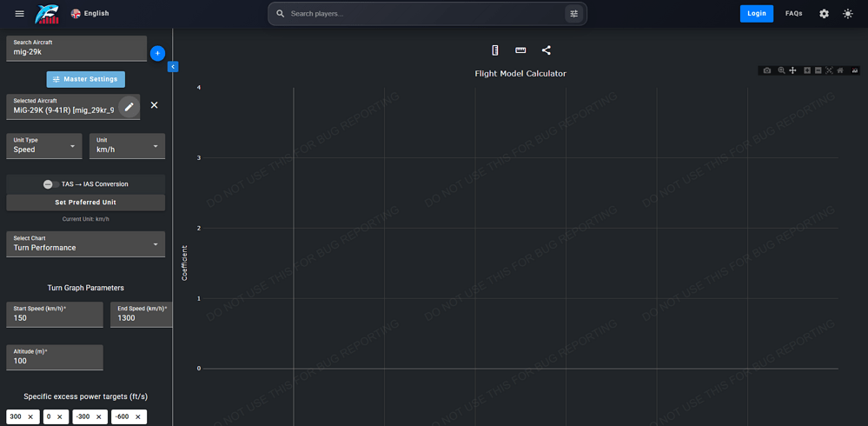Click the Altitude field

(x=55, y=357)
